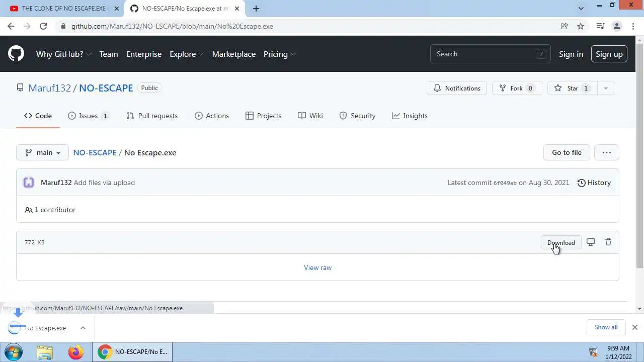Click the Sign up button
This screenshot has height=362, width=644.
click(609, 54)
